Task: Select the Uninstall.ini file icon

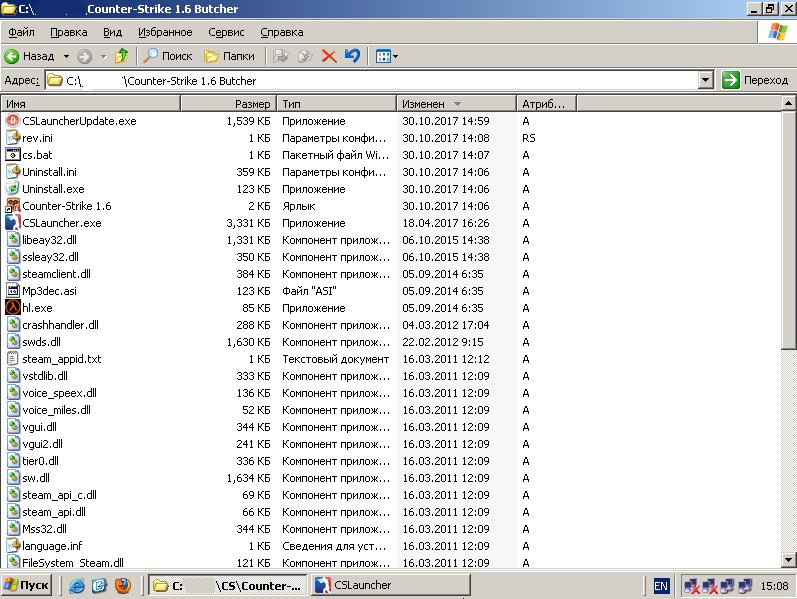Action: coord(13,172)
